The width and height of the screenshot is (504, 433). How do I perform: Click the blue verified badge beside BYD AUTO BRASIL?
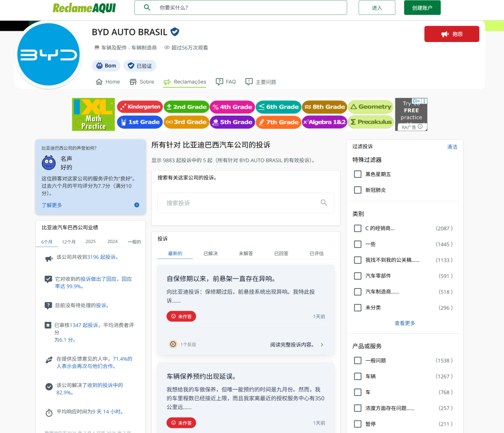pyautogui.click(x=175, y=32)
